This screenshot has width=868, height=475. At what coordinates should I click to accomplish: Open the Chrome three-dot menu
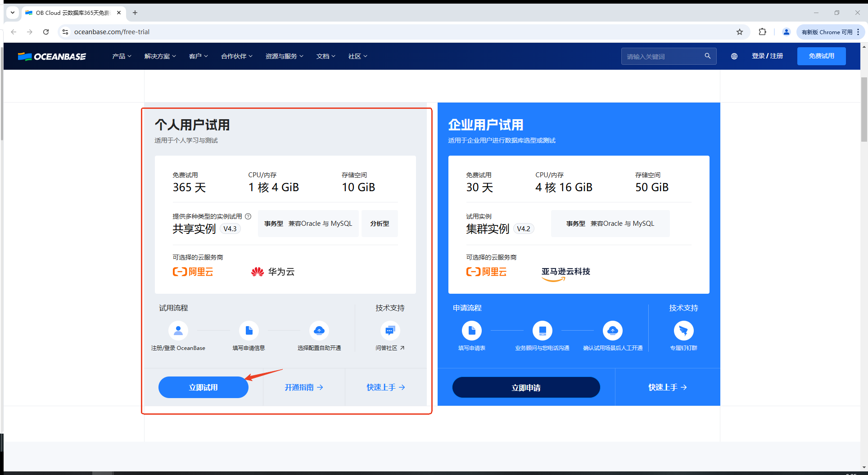(858, 32)
